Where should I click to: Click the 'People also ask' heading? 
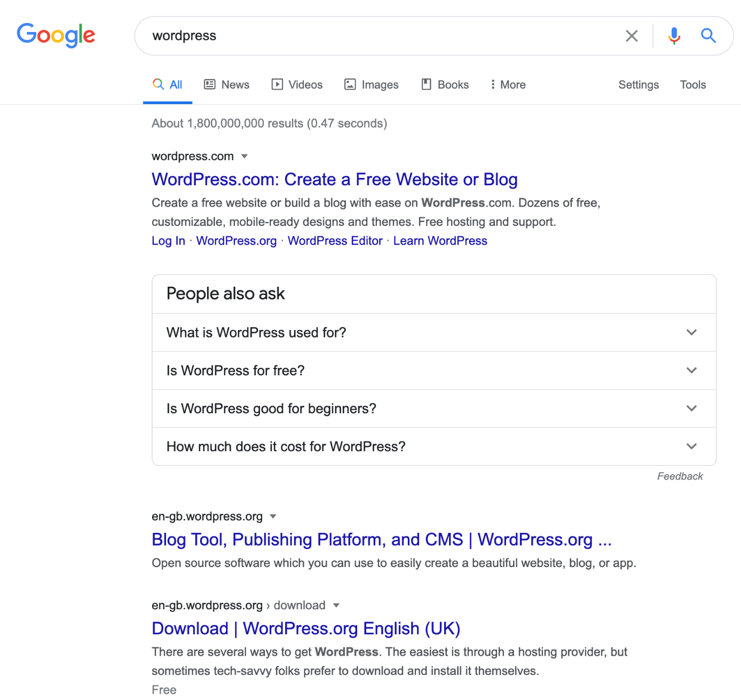(x=226, y=294)
